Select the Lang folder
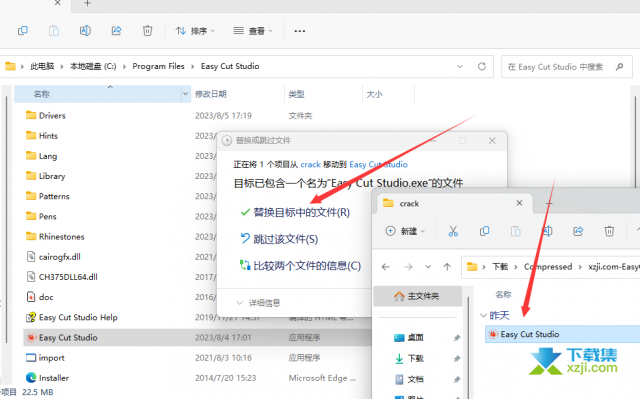Screen dimensions: 640x399 48,156
